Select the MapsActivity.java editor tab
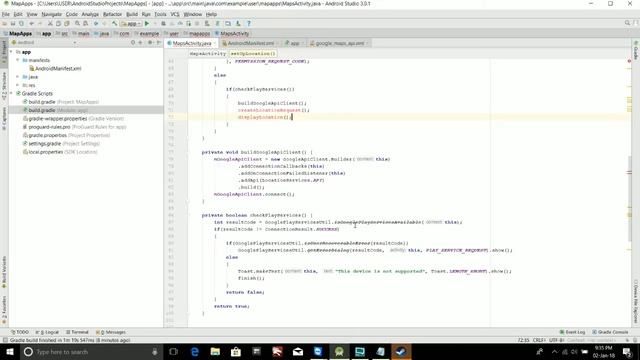 pos(192,43)
